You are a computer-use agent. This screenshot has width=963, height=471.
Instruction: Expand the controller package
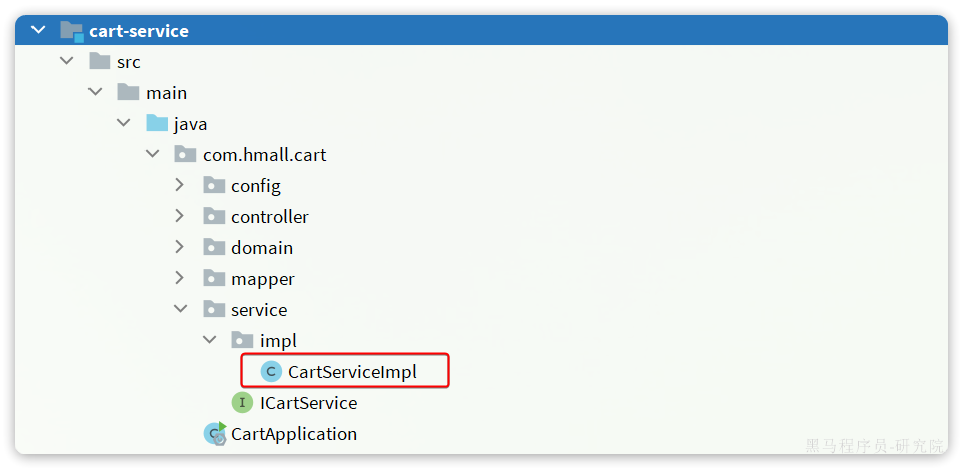[x=179, y=216]
